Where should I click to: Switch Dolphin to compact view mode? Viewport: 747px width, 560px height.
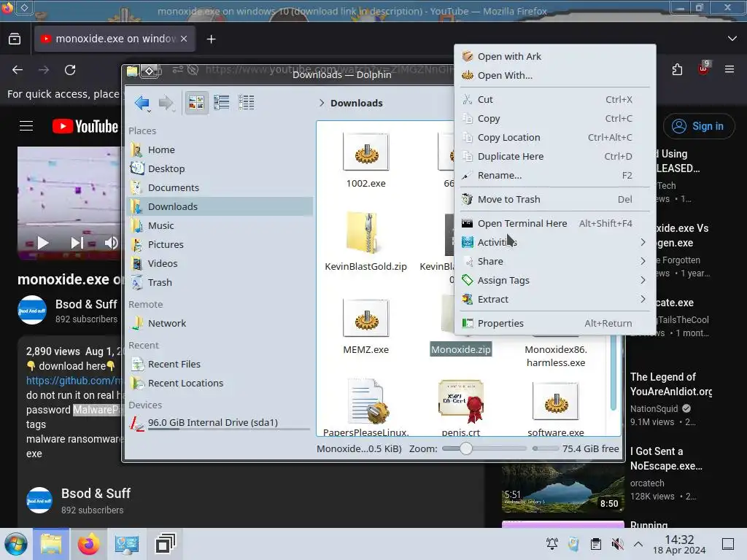(x=222, y=102)
